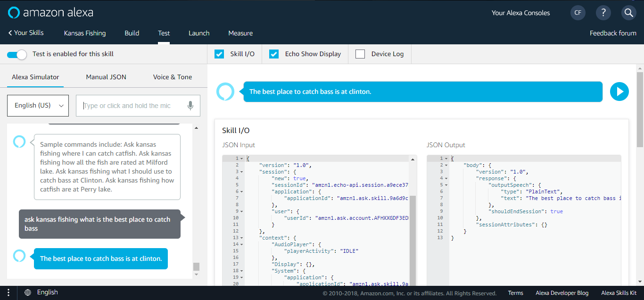The width and height of the screenshot is (644, 300).
Task: Enable the Device Log checkbox
Action: click(x=360, y=54)
